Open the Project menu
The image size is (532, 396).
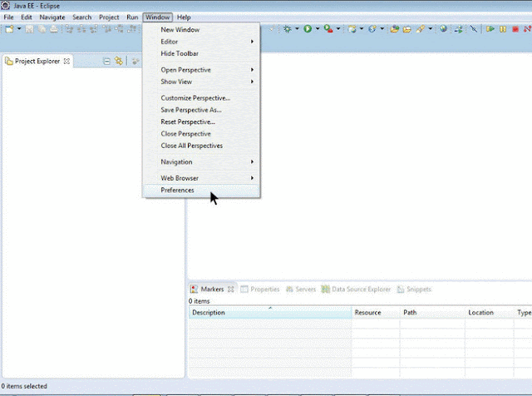click(x=109, y=17)
